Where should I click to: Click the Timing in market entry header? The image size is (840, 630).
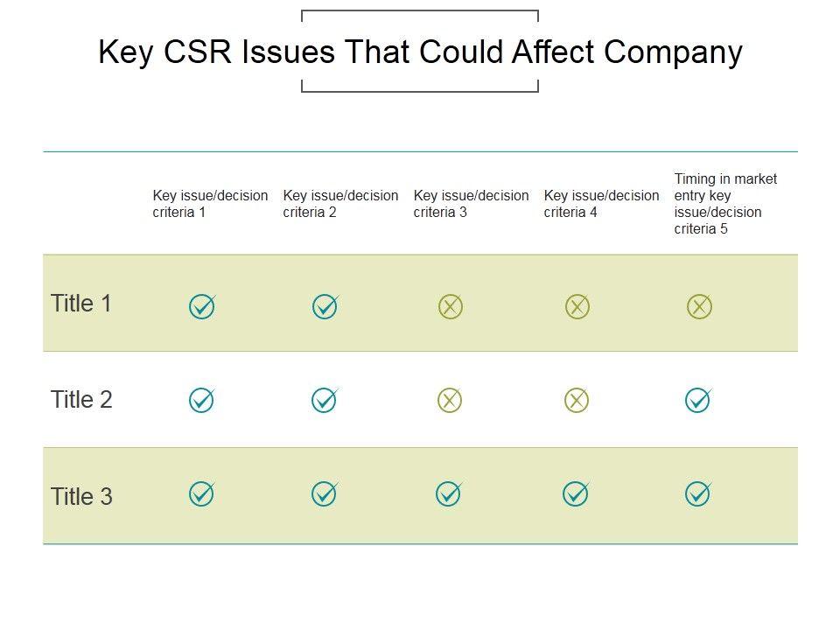[724, 204]
